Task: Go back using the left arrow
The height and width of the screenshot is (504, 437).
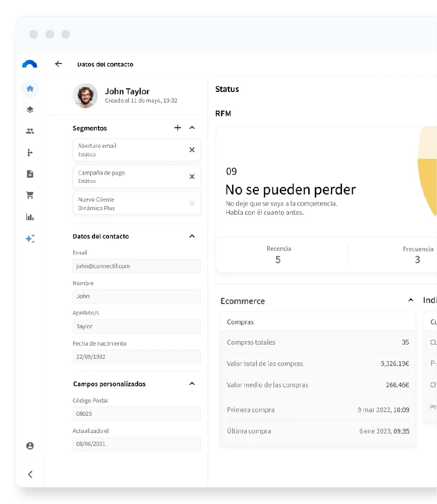Action: [58, 63]
